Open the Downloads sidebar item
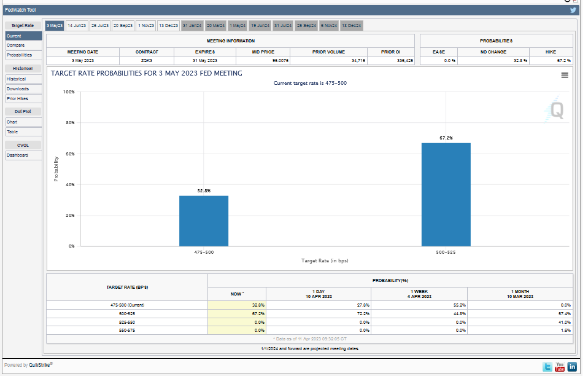This screenshot has height=376, width=588. [x=23, y=89]
